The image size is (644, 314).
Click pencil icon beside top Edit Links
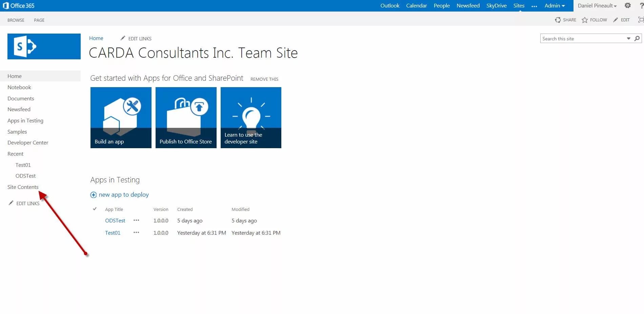click(x=123, y=38)
